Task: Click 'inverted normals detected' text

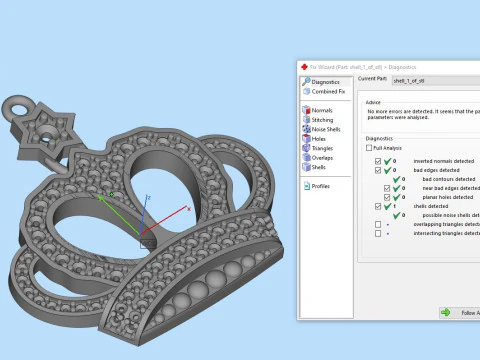Action: (444, 161)
